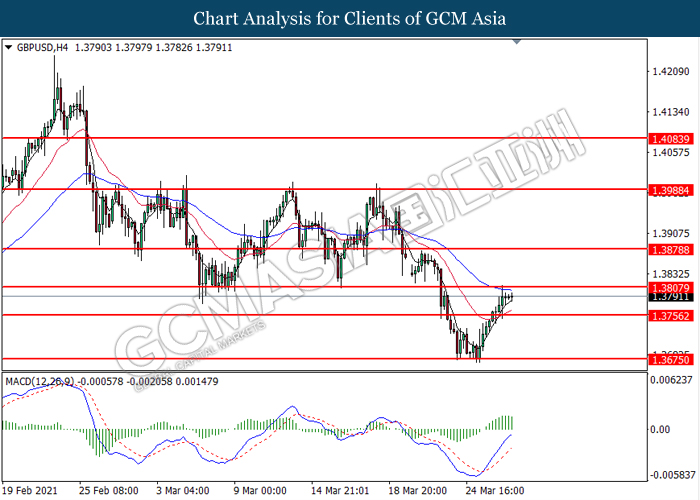Select the 1.39884 red price label

tap(671, 191)
